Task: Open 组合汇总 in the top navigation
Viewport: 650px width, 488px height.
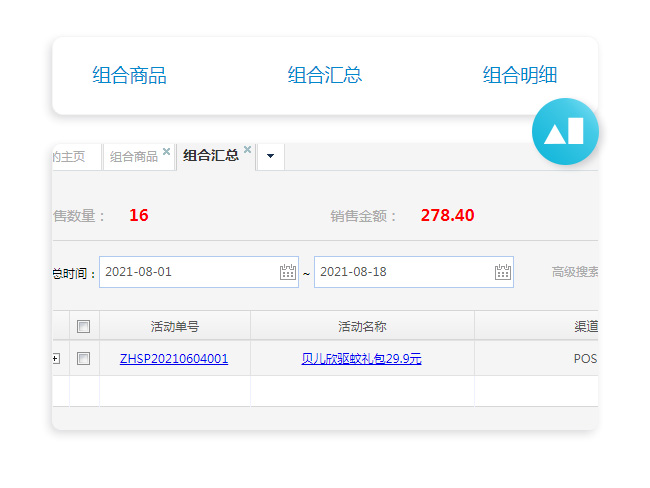Action: (x=324, y=75)
